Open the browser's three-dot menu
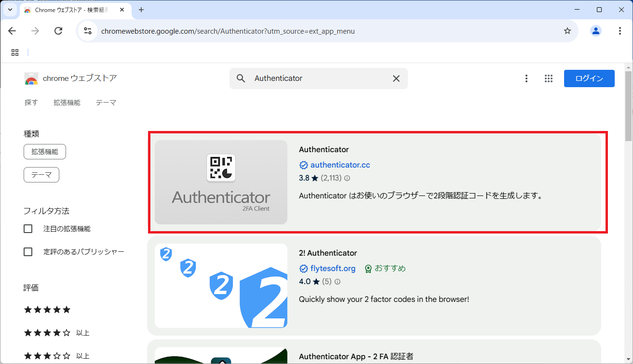The height and width of the screenshot is (364, 633). tap(620, 30)
